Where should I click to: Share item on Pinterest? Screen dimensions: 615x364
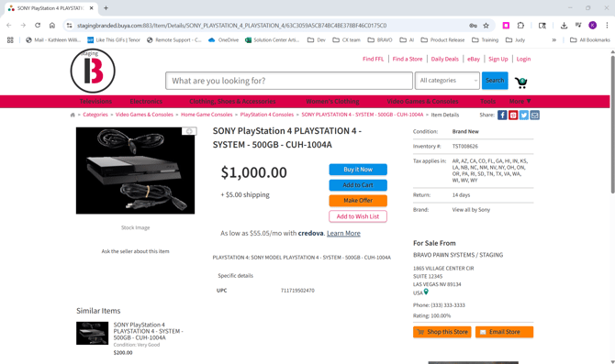coord(513,115)
